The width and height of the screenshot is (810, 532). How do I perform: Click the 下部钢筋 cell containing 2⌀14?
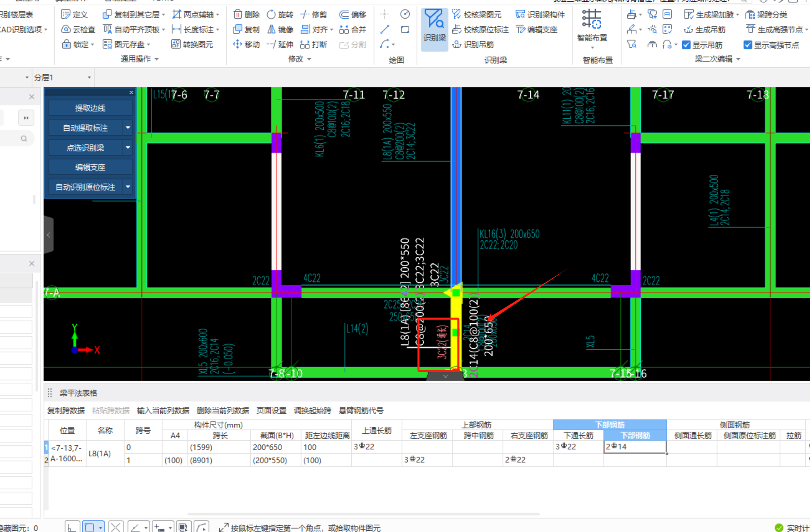point(635,447)
